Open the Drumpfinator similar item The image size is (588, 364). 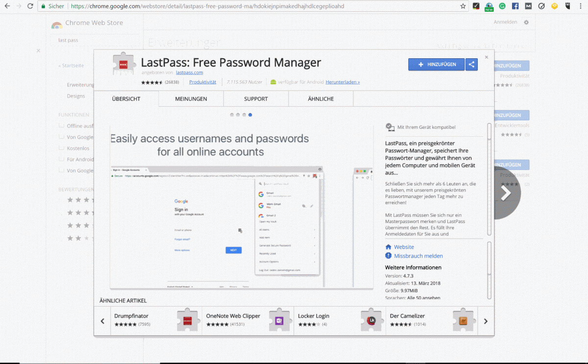[x=156, y=320]
